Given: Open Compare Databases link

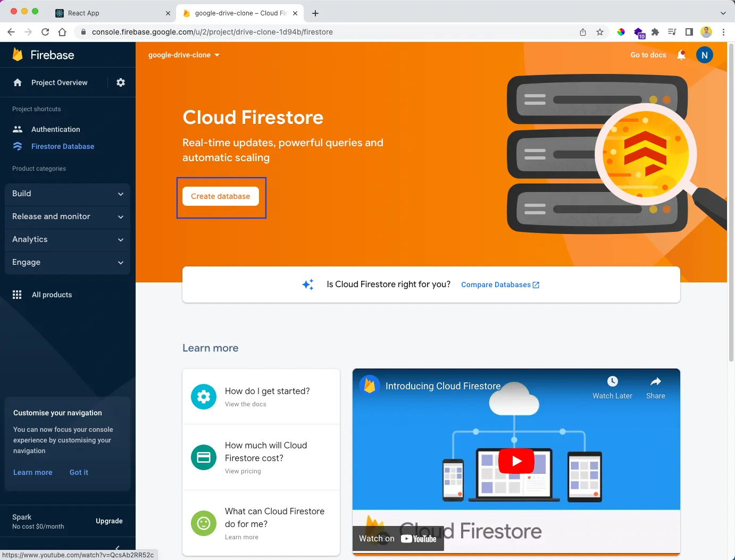Looking at the screenshot, I should (500, 285).
